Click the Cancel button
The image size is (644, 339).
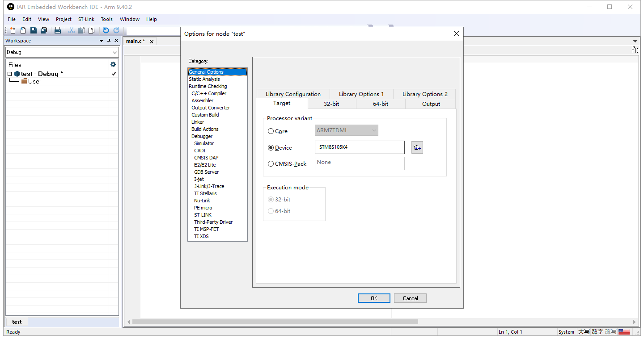[x=410, y=298]
